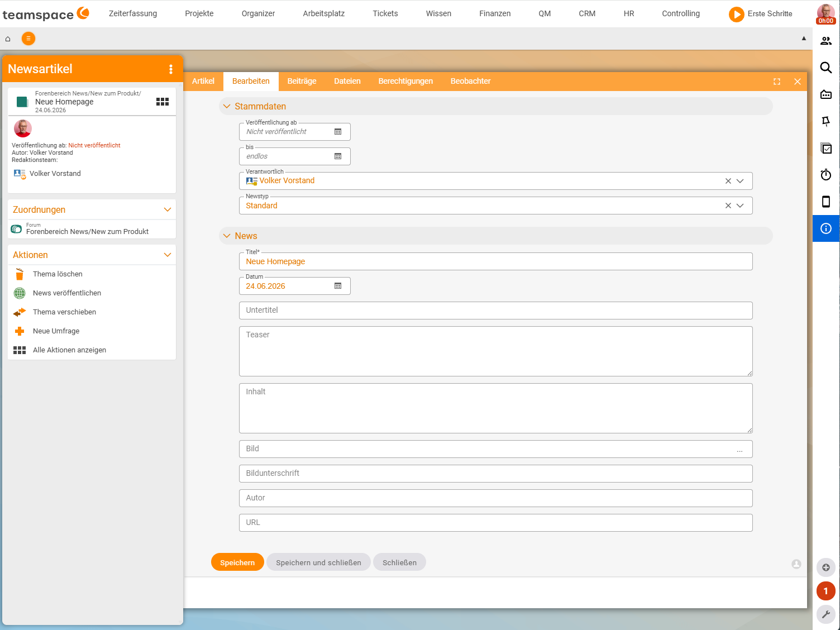Click the Neue Umfrage plus icon

pos(20,331)
